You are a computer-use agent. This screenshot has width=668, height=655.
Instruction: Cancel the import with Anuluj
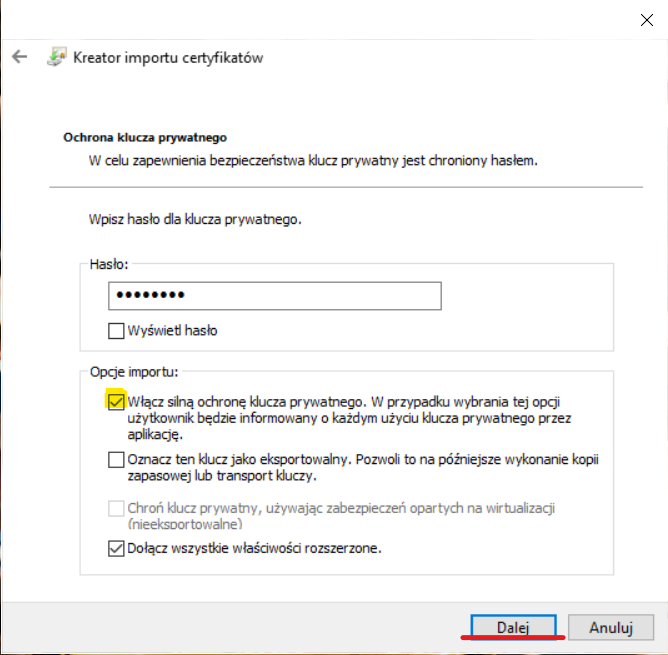pyautogui.click(x=611, y=627)
